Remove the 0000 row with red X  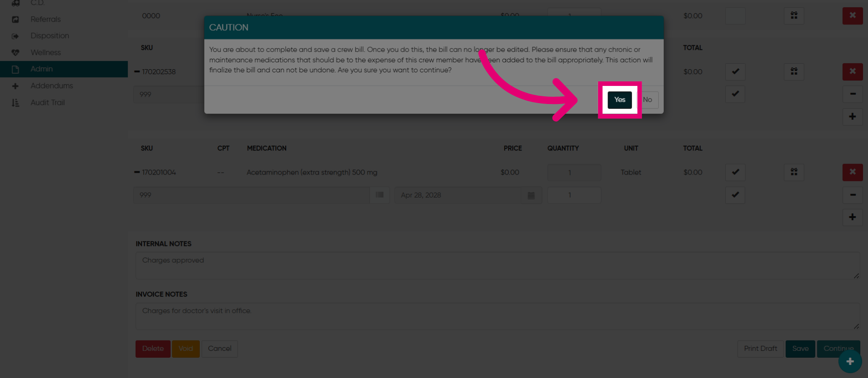[x=852, y=15]
